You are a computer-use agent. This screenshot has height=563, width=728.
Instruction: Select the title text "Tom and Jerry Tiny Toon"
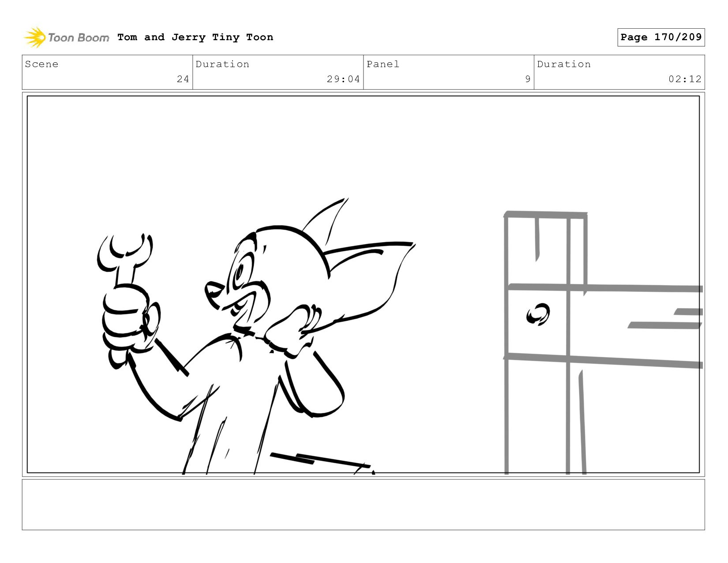[195, 37]
